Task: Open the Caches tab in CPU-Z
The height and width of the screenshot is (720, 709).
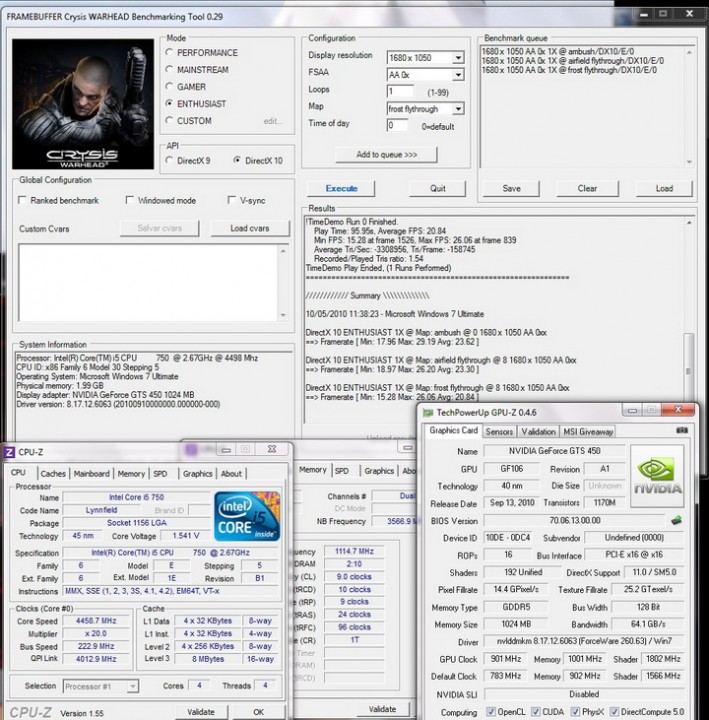Action: tap(53, 473)
